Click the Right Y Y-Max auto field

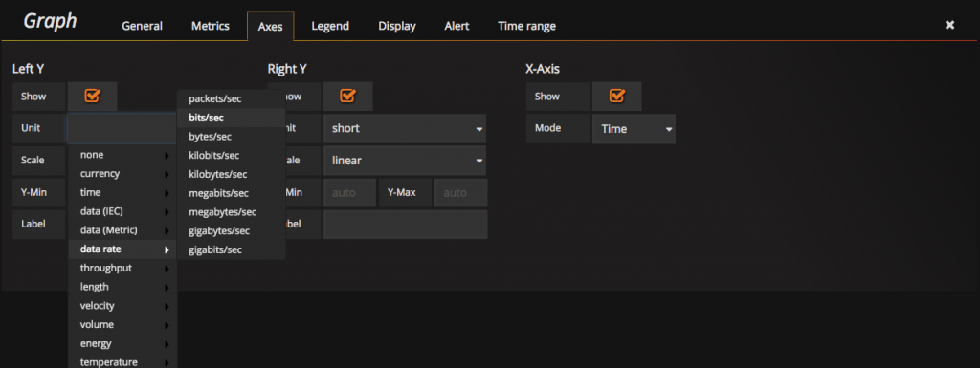460,193
